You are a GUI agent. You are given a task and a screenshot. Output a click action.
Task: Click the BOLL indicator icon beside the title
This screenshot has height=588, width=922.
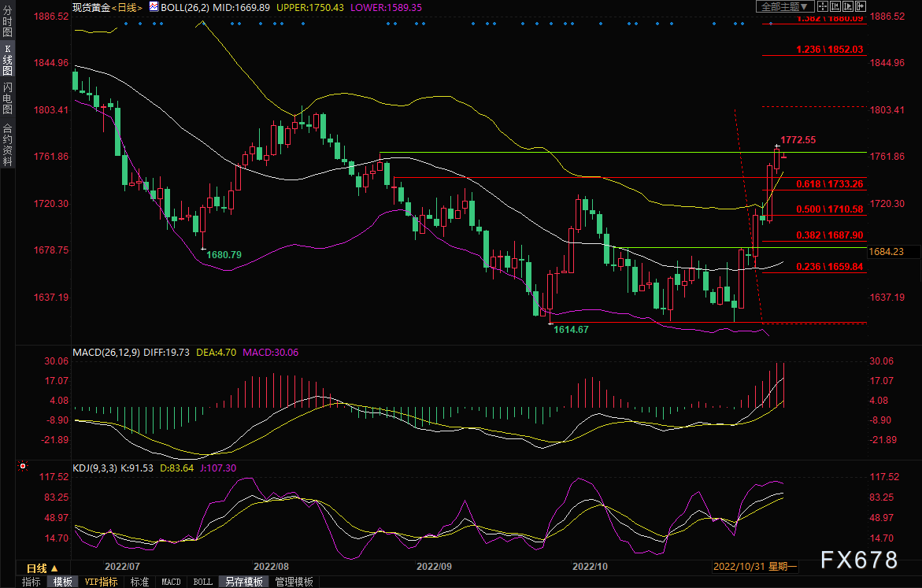tap(155, 6)
